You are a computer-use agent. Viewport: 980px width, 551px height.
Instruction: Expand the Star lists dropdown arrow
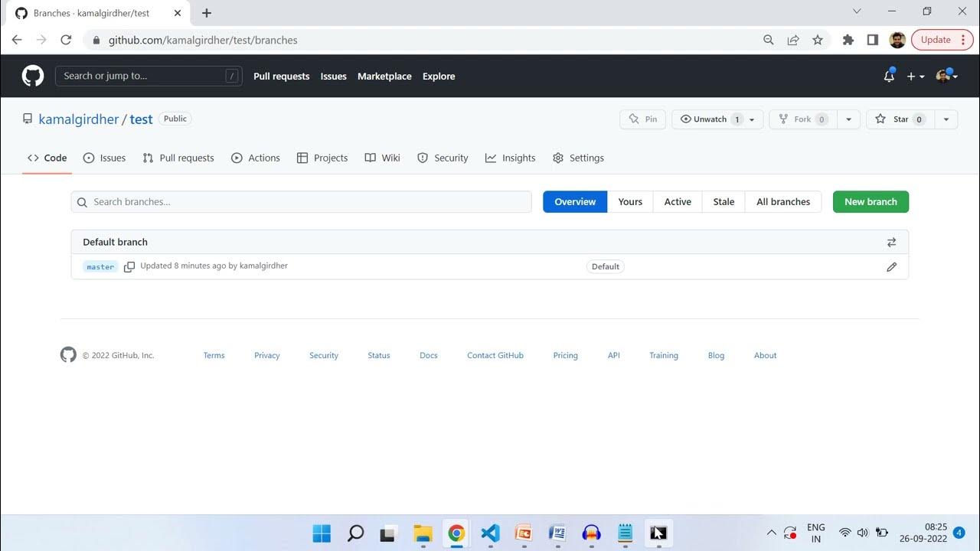946,119
